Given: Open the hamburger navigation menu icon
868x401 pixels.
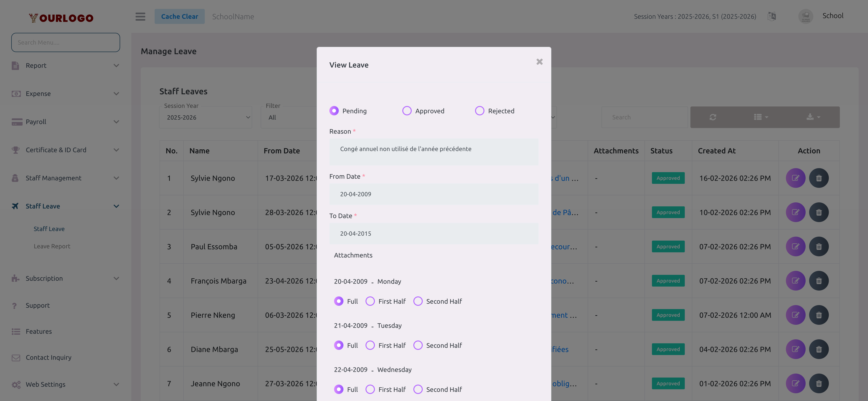Looking at the screenshot, I should point(140,16).
